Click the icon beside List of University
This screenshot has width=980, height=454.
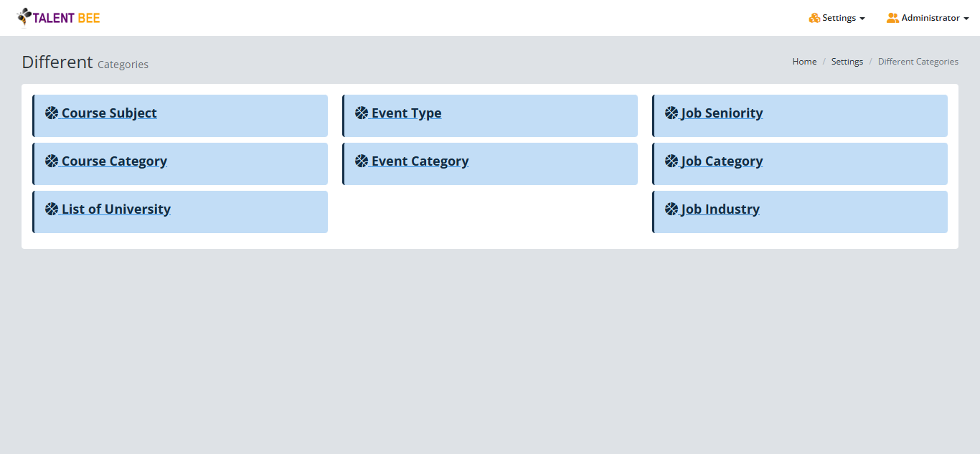pos(51,208)
